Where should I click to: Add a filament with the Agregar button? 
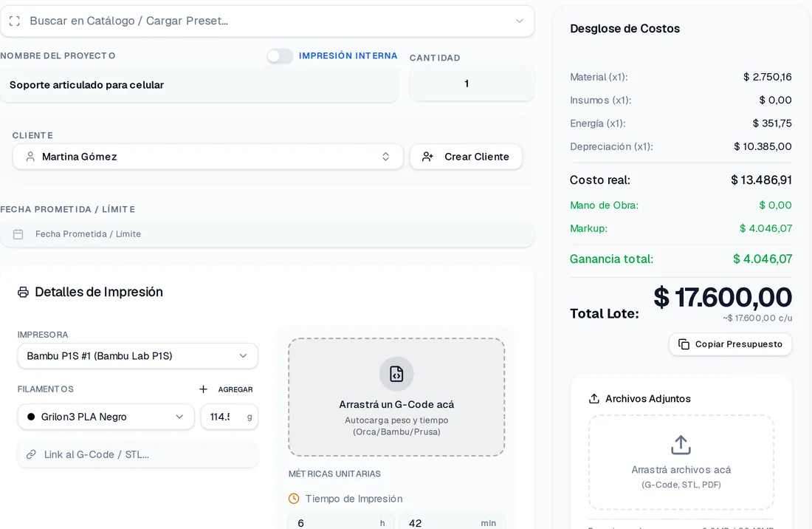pos(226,389)
